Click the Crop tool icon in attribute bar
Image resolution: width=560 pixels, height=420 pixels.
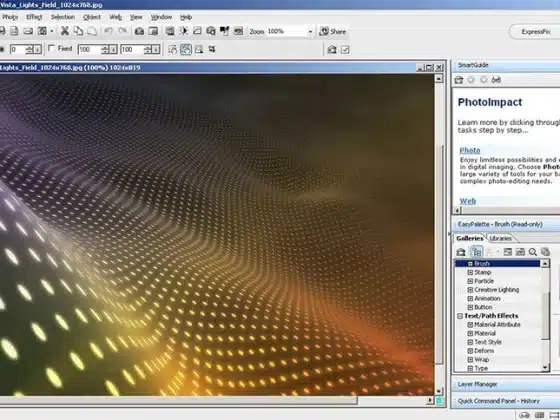(x=212, y=49)
